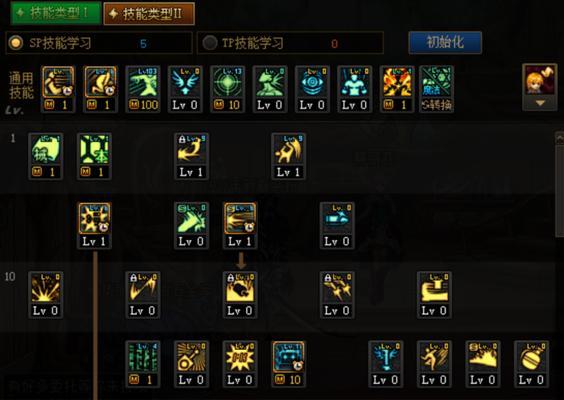Viewport: 564px width, 400px height.
Task: Click the skill list scrollbar
Action: tap(560, 185)
